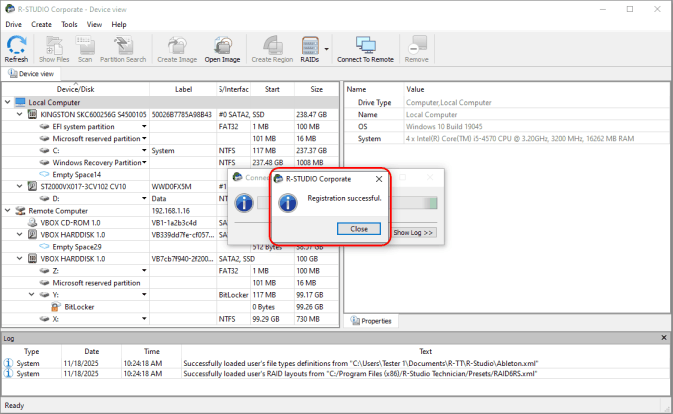
Task: Click the Partition Search toolbar icon
Action: (x=125, y=48)
